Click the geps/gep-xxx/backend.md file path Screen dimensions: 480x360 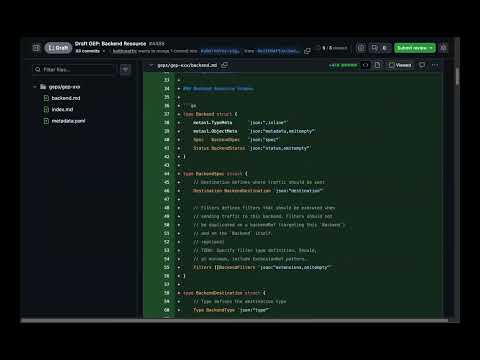(x=187, y=65)
